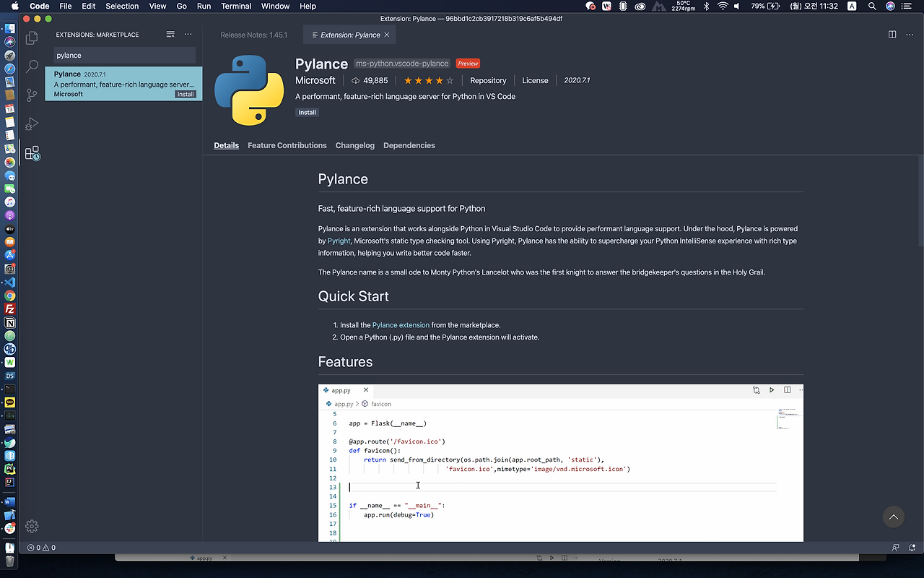Open the Manage gear icon
This screenshot has width=924, height=578.
tap(32, 526)
